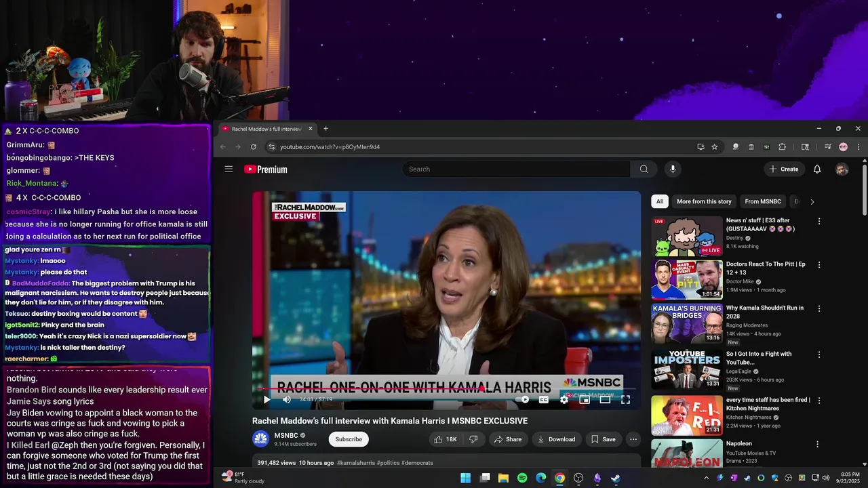Open MSNBC channel name link
The width and height of the screenshot is (868, 488).
[x=286, y=435]
